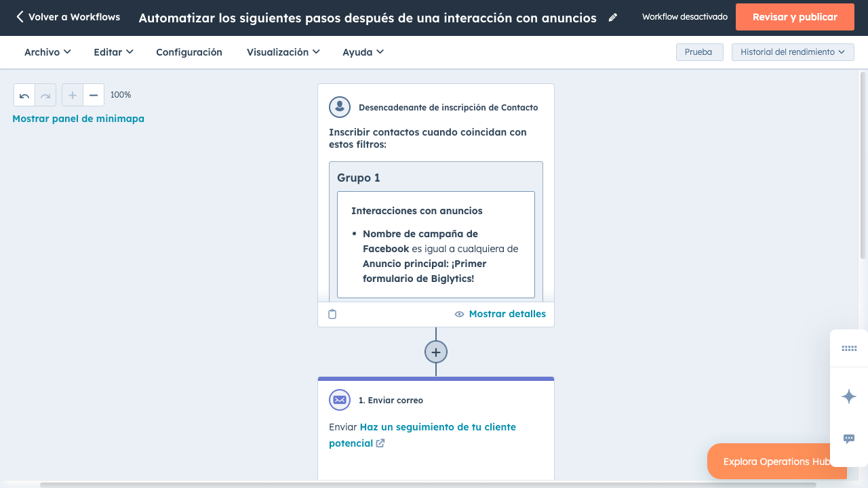Open the Ayuda menu

pyautogui.click(x=363, y=52)
